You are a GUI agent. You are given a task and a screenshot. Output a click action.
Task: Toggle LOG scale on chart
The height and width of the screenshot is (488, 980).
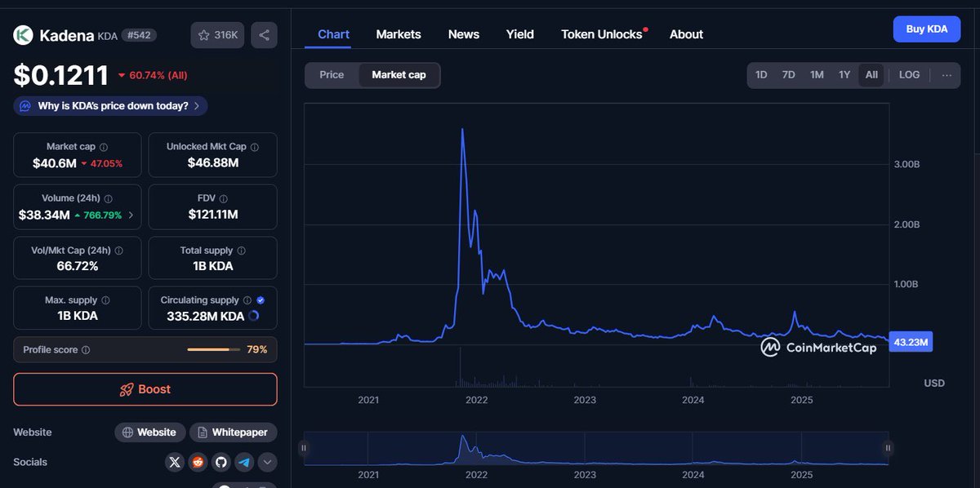click(909, 75)
